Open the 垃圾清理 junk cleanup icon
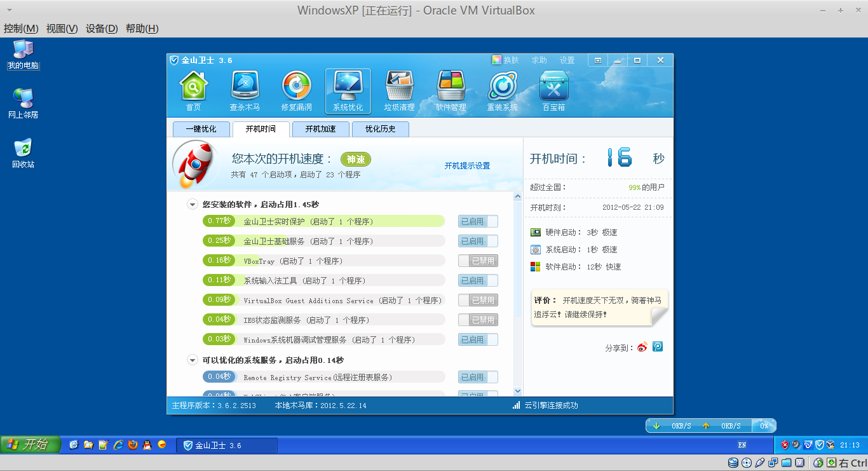 (399, 92)
